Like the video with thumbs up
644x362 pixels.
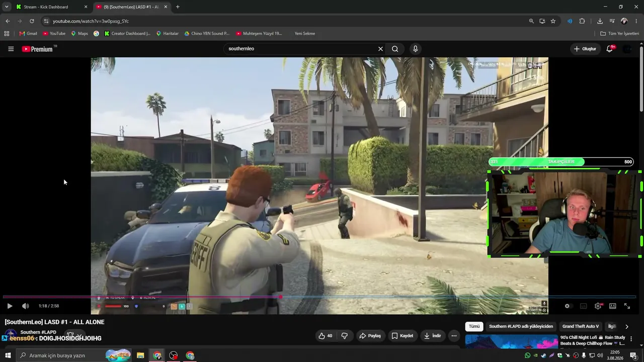(325, 336)
